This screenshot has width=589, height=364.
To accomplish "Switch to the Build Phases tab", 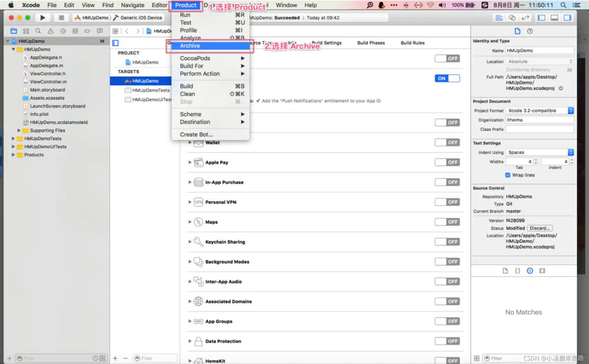I will [371, 43].
